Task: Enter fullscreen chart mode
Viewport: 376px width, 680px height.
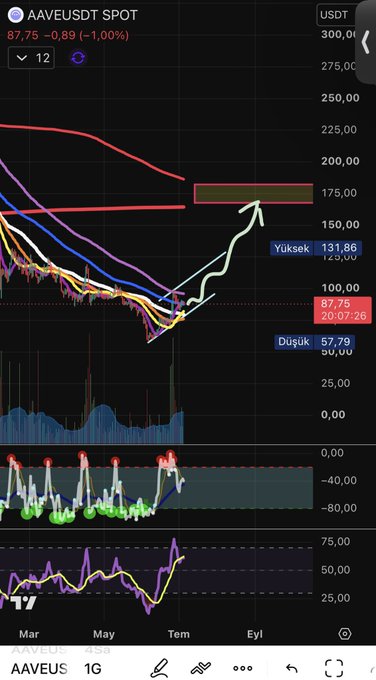Action: click(x=334, y=668)
